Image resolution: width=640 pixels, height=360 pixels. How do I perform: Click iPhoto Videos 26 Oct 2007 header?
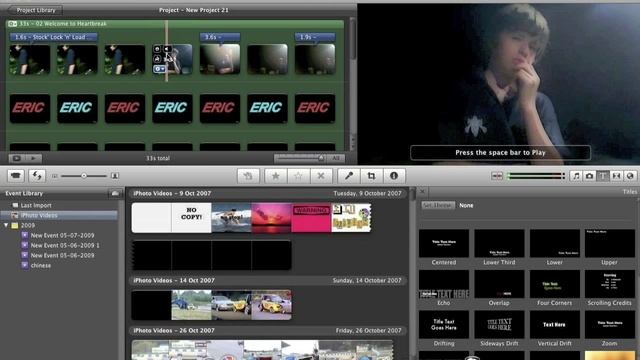(267, 330)
